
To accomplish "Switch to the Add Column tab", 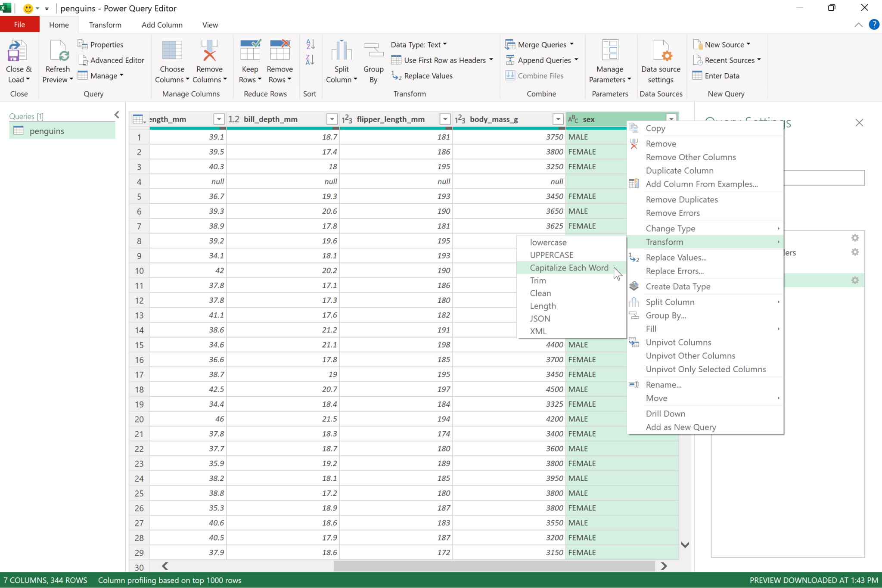I will pyautogui.click(x=162, y=25).
